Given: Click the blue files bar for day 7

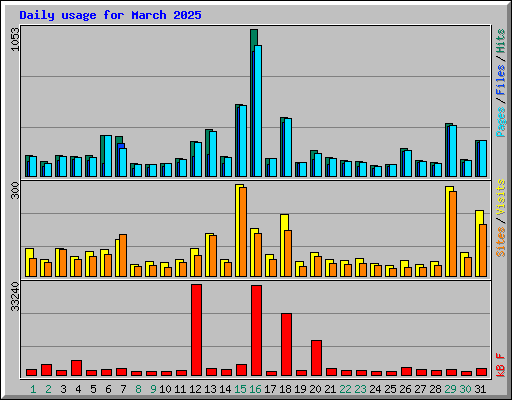Looking at the screenshot, I should (121, 146).
